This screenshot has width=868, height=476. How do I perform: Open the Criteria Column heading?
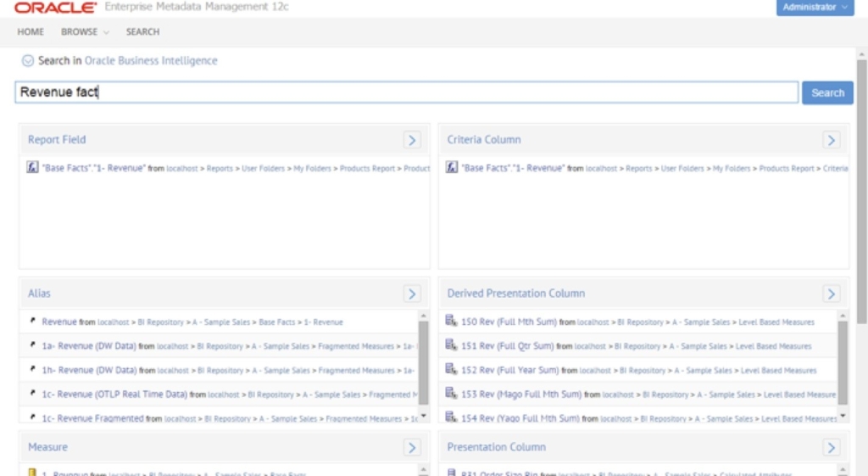click(484, 140)
